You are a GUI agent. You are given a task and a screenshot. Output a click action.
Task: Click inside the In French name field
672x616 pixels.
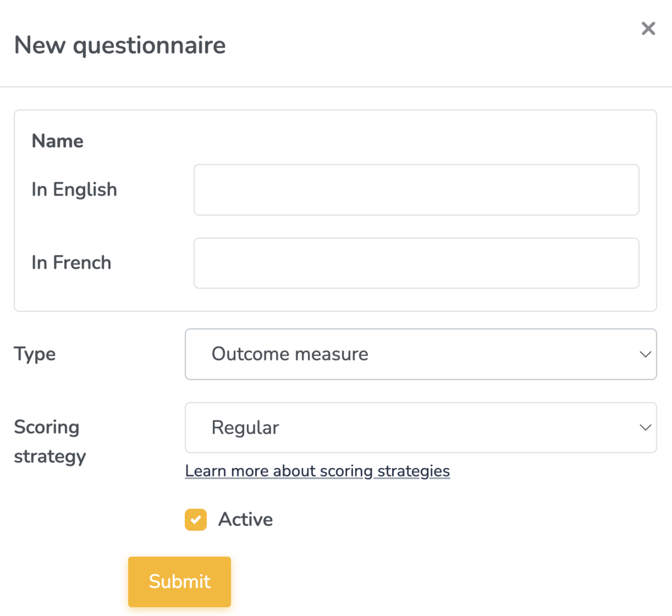pos(417,263)
